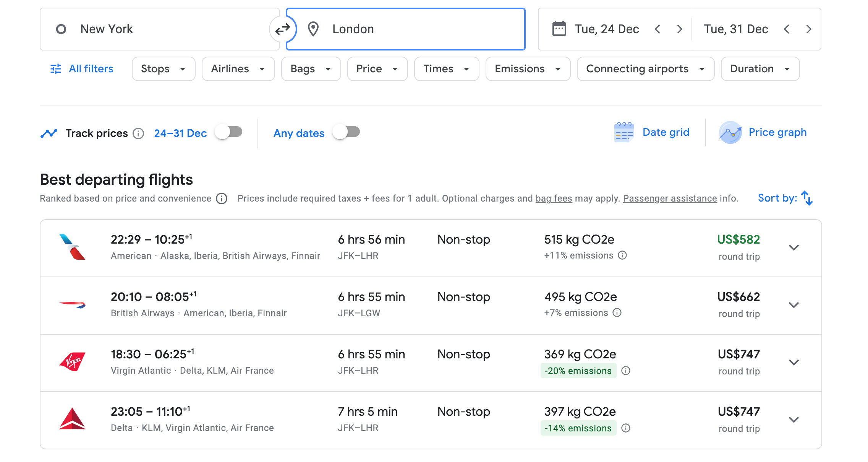Swap origin and destination cities
Image resolution: width=868 pixels, height=462 pixels.
(283, 29)
